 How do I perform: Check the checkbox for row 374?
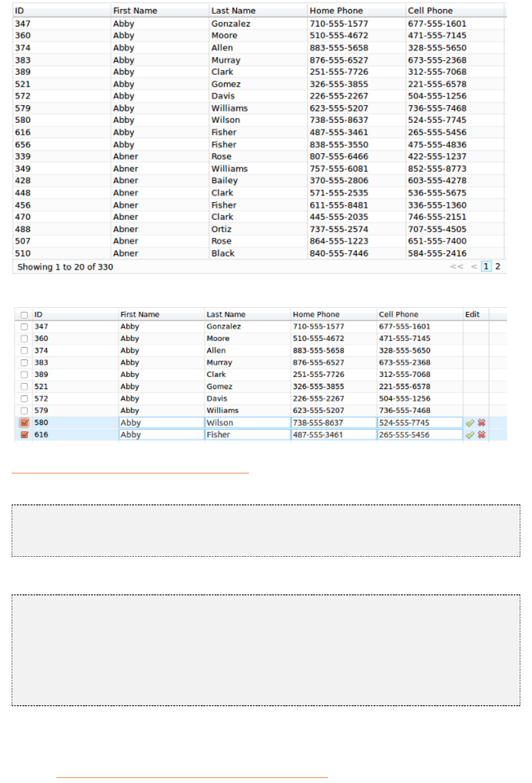coord(24,351)
